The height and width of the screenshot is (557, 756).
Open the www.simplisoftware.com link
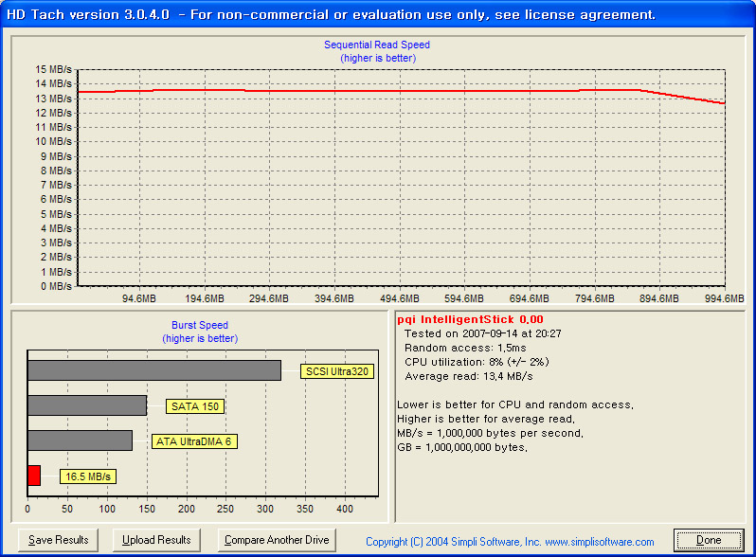(598, 542)
